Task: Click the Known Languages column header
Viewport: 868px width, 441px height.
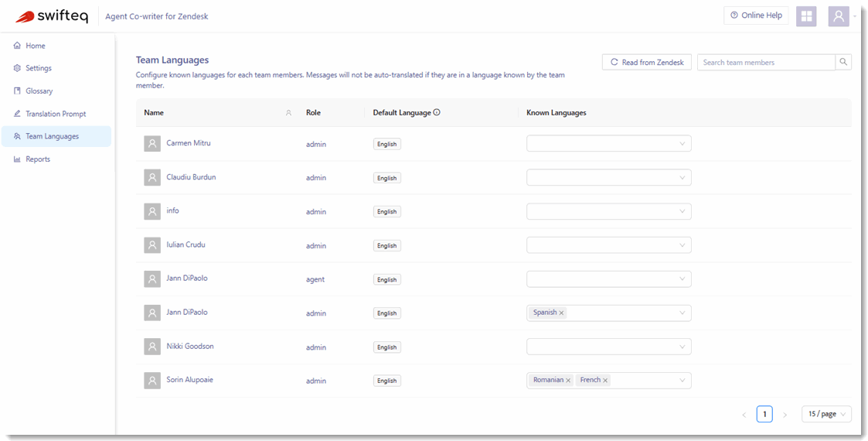Action: pyautogui.click(x=557, y=112)
